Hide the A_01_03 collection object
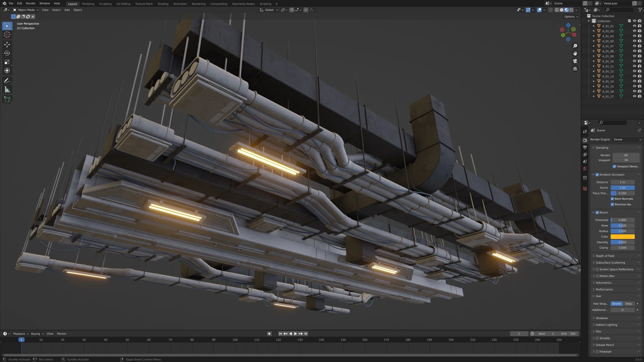The height and width of the screenshot is (362, 644). coord(634,36)
